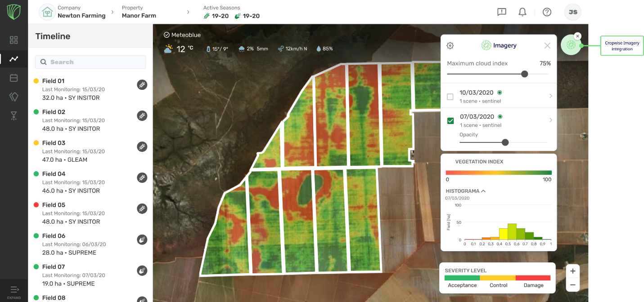Check the 10/03/2020 imagery checkbox

[x=450, y=97]
